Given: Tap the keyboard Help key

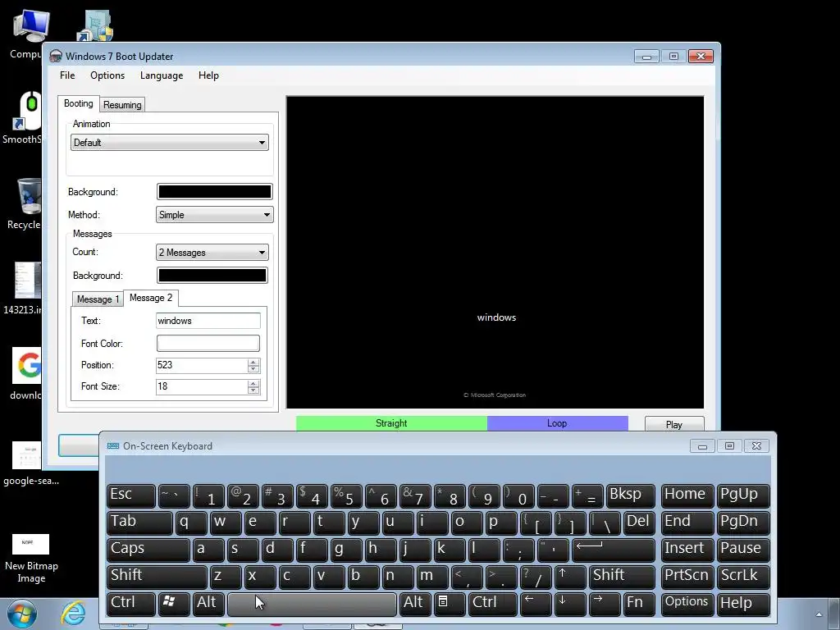Looking at the screenshot, I should (x=743, y=603).
